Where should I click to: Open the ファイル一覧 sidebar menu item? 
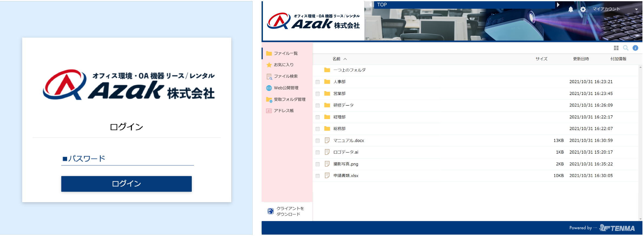[287, 53]
